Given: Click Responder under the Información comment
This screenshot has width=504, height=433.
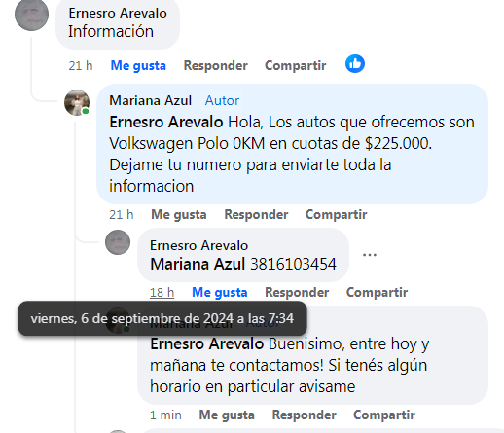Looking at the screenshot, I should tap(216, 66).
